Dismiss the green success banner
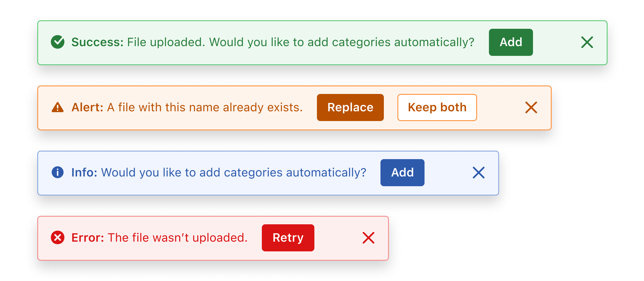This screenshot has width=644, height=281. (x=587, y=42)
